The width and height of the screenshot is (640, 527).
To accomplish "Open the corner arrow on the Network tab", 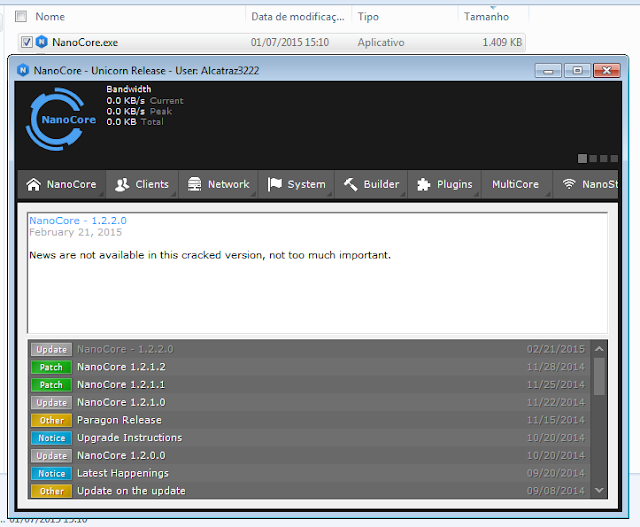I will click(253, 194).
